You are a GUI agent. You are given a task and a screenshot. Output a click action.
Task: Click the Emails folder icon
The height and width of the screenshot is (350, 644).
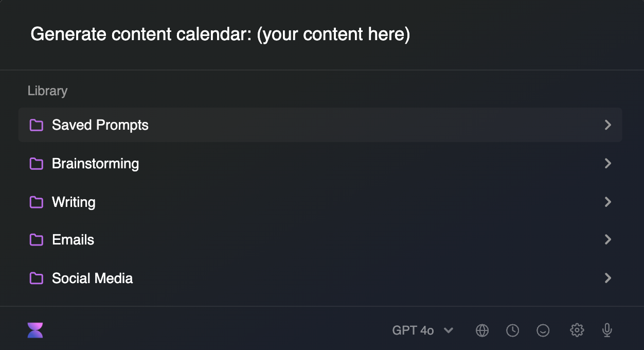point(36,240)
